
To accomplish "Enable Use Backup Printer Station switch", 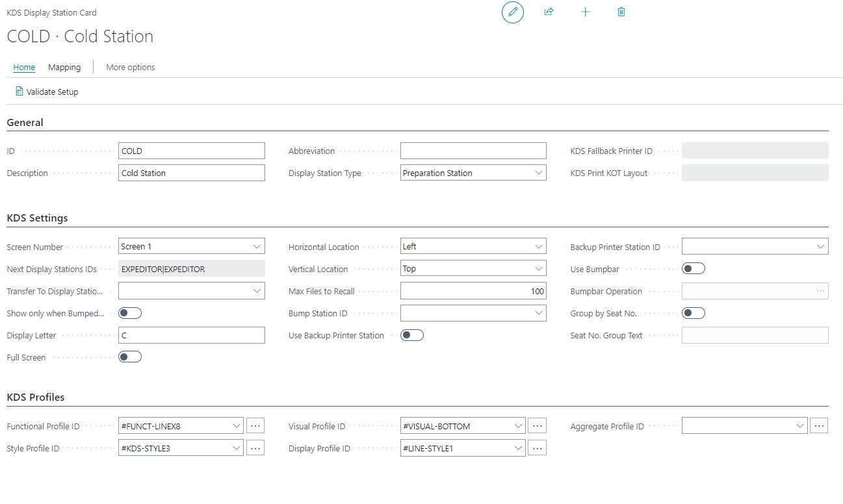I will [411, 335].
